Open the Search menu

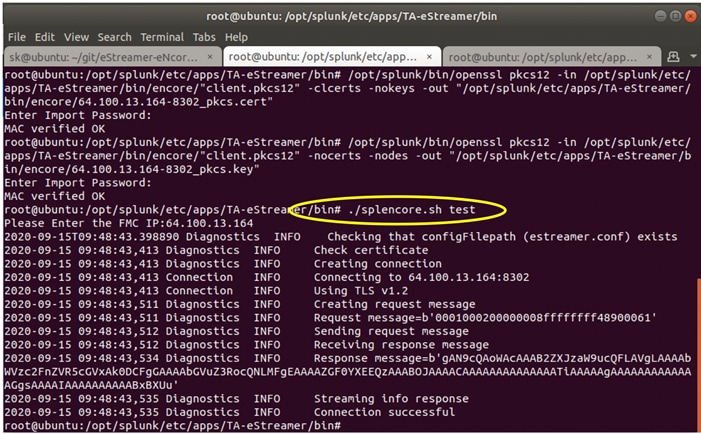click(x=114, y=37)
